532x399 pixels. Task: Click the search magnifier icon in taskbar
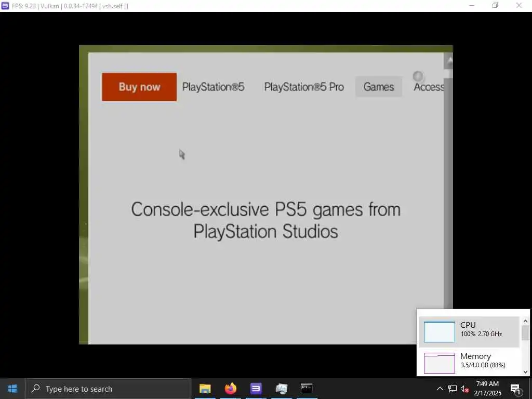[36, 389]
